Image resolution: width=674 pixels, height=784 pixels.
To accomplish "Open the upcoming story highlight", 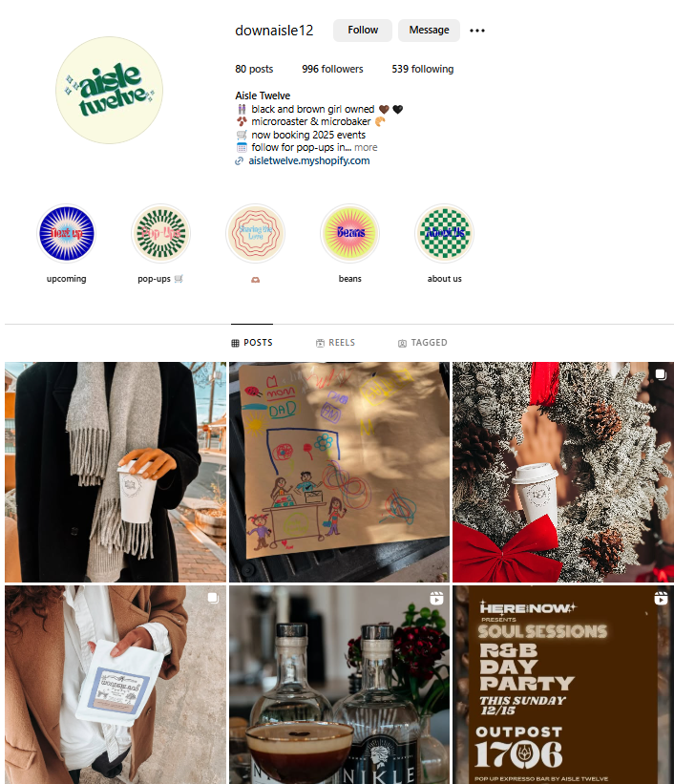I will tap(67, 234).
